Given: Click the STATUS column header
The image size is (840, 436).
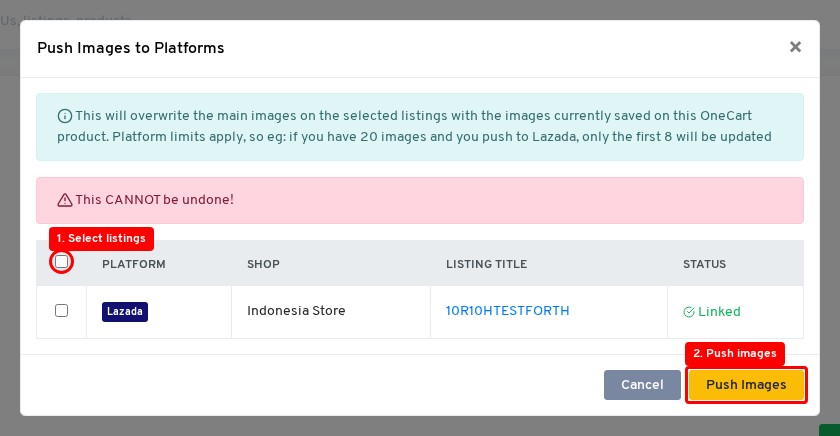Looking at the screenshot, I should [704, 264].
